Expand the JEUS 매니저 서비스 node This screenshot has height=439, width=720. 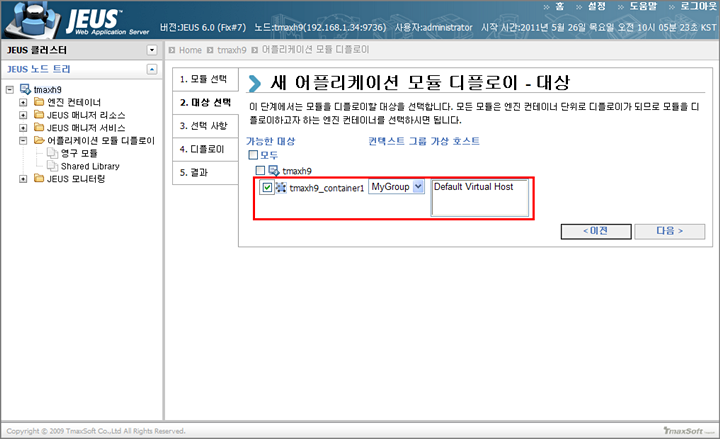click(x=23, y=128)
